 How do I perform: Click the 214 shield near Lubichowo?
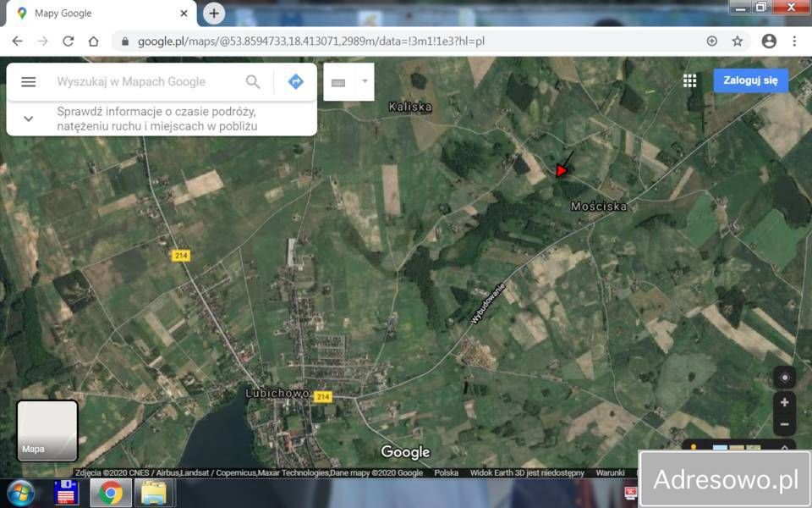(x=322, y=397)
